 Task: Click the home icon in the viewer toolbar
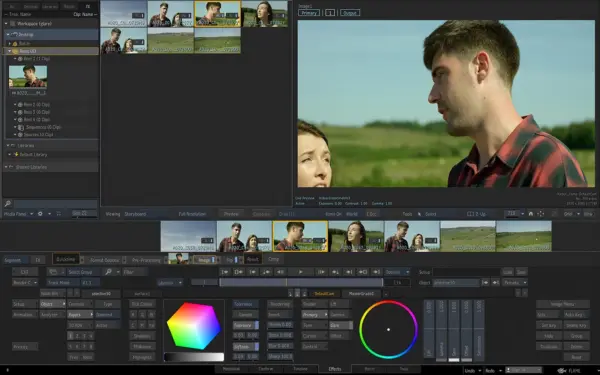(531, 214)
